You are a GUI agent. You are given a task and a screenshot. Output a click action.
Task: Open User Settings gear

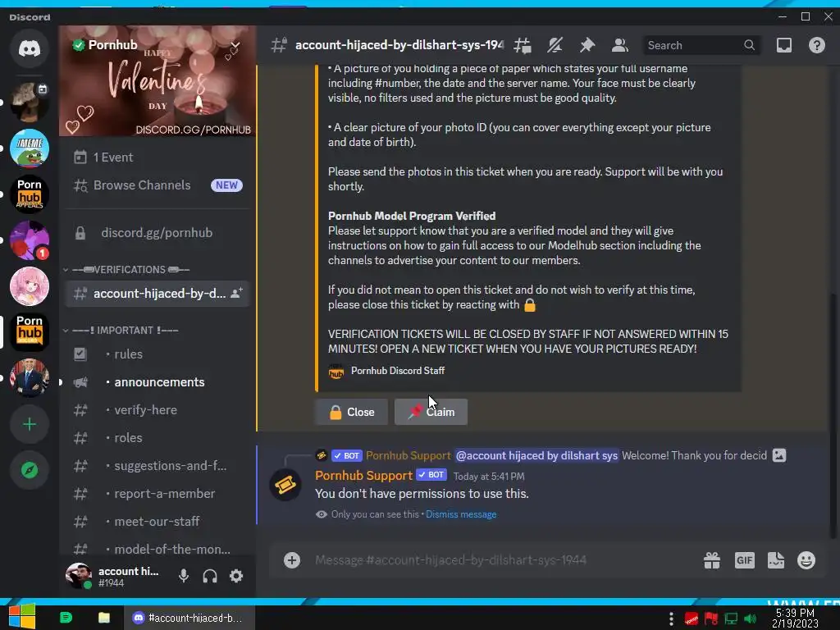[236, 576]
